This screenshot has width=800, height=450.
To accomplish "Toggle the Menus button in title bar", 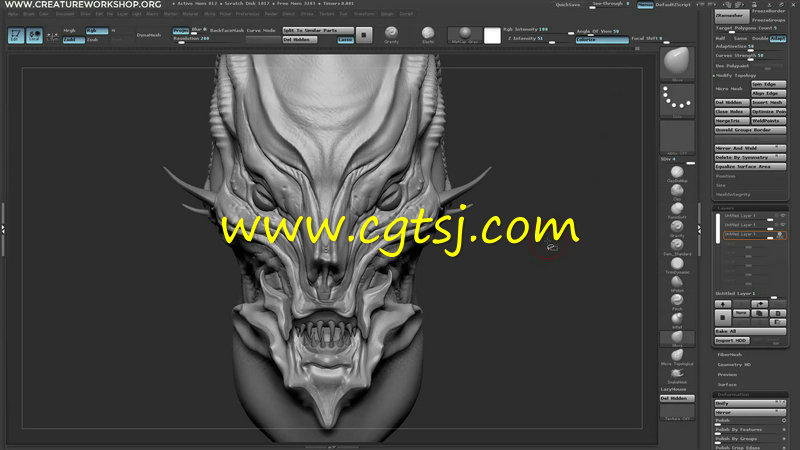I will (x=645, y=5).
